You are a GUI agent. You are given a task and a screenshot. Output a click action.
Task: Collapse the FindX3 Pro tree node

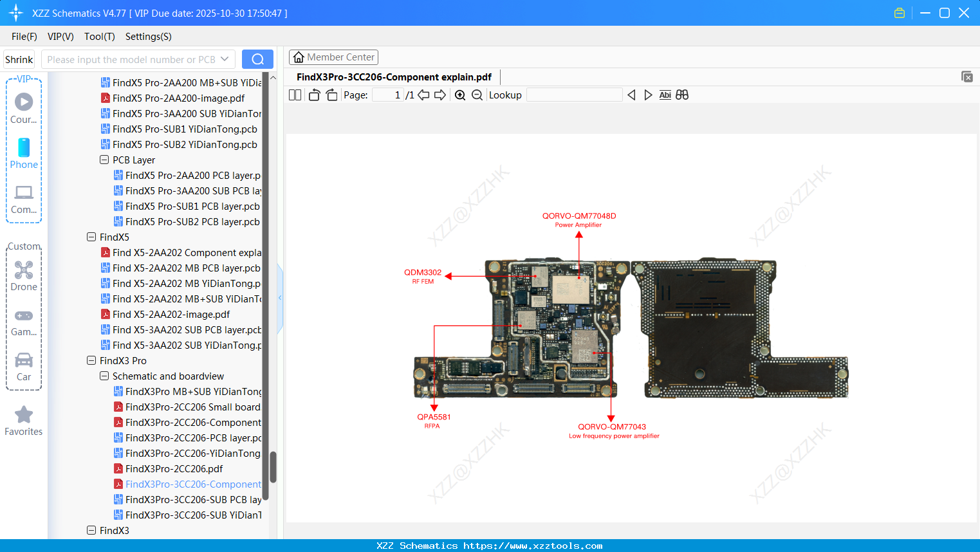[x=91, y=360]
